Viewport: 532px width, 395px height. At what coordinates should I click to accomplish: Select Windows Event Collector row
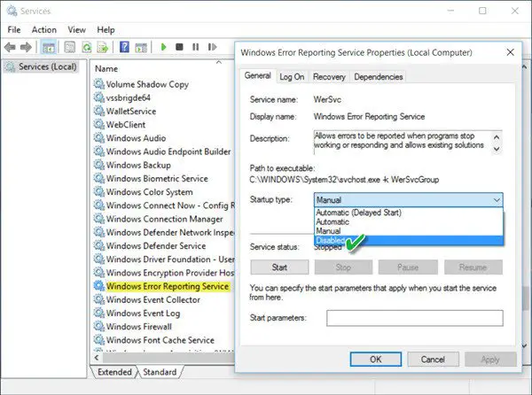click(x=153, y=299)
